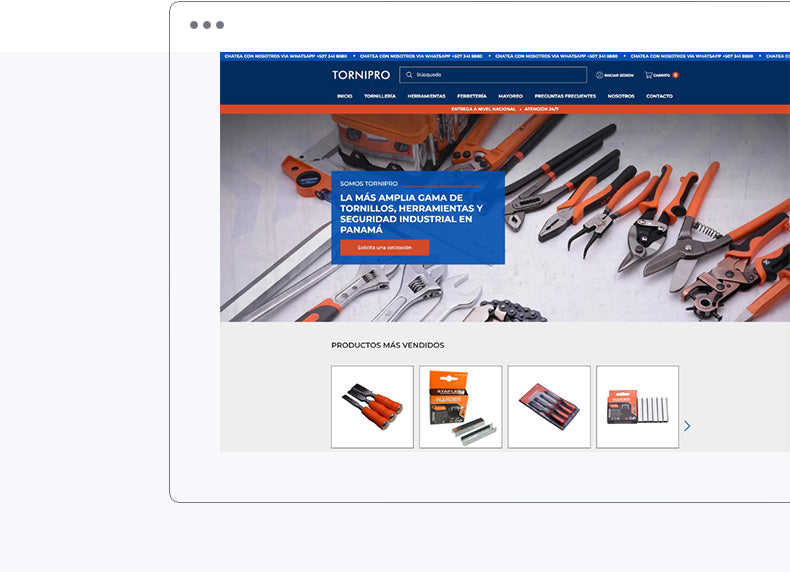Navigate to Nosotros page
Screen dimensions: 790x572
pos(621,96)
